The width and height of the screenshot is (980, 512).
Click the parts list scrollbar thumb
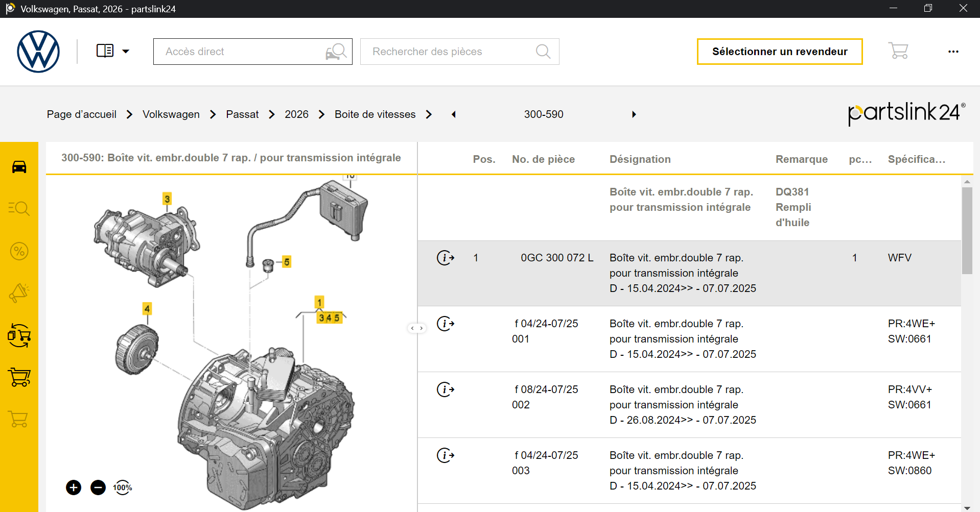tap(967, 231)
